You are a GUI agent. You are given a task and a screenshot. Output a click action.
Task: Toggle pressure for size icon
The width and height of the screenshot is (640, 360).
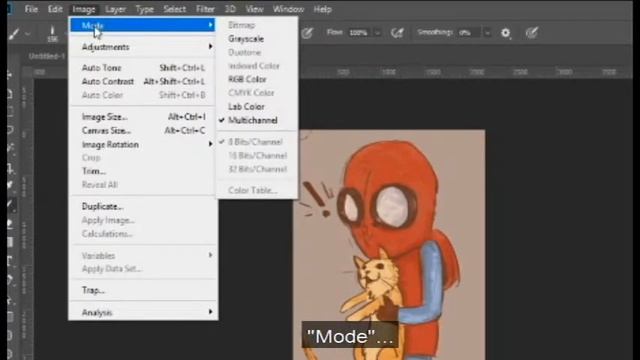[x=531, y=33]
